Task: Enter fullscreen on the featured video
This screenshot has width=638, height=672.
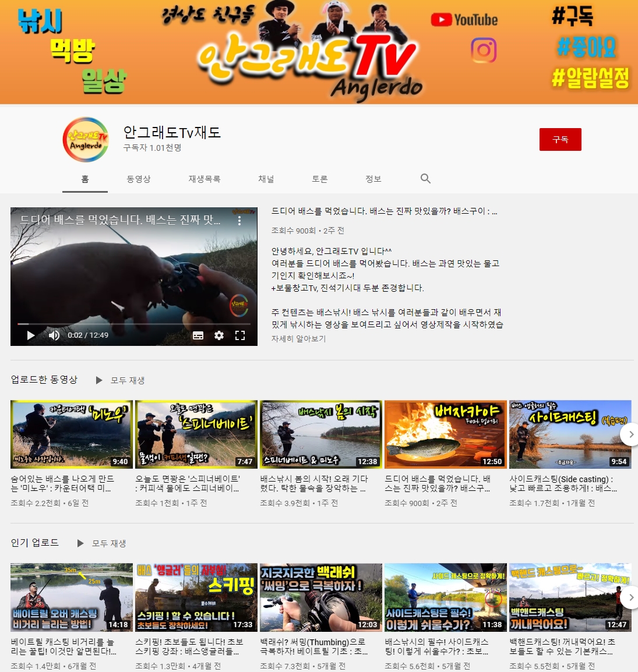Action: 240,335
